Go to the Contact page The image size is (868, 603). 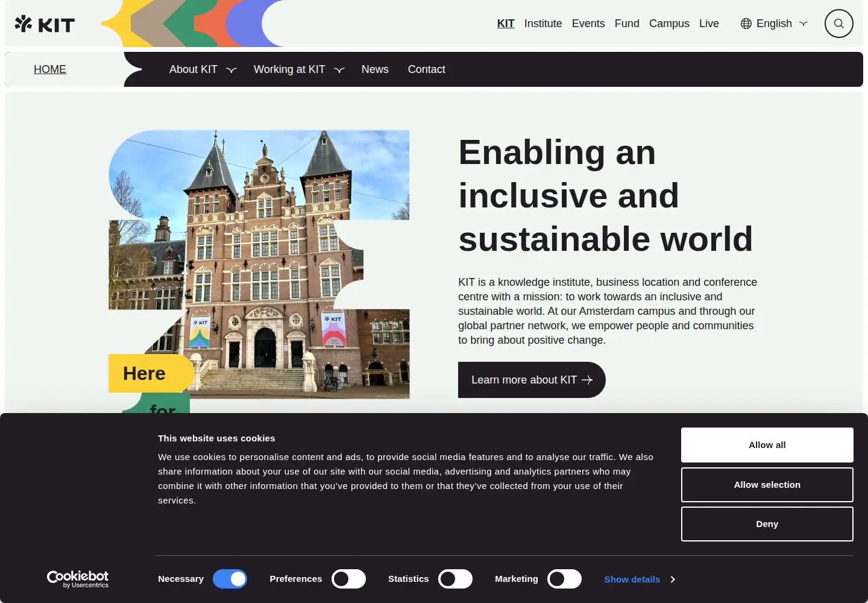click(x=427, y=69)
